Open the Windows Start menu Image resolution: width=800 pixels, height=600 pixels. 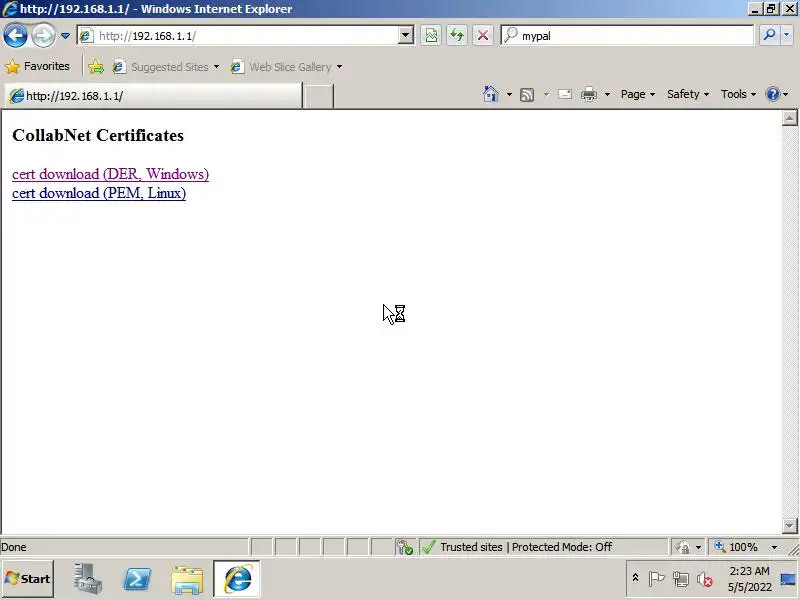[x=28, y=579]
